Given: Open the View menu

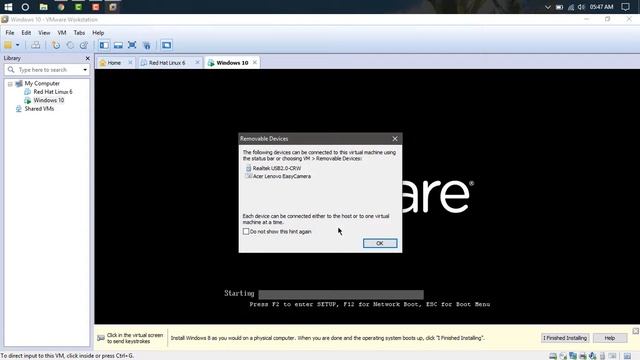Looking at the screenshot, I should point(44,33).
